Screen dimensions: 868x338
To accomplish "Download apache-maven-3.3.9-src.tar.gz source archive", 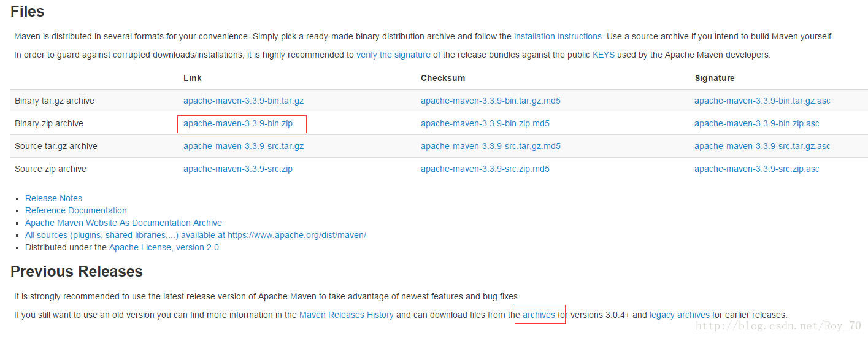I will 244,146.
